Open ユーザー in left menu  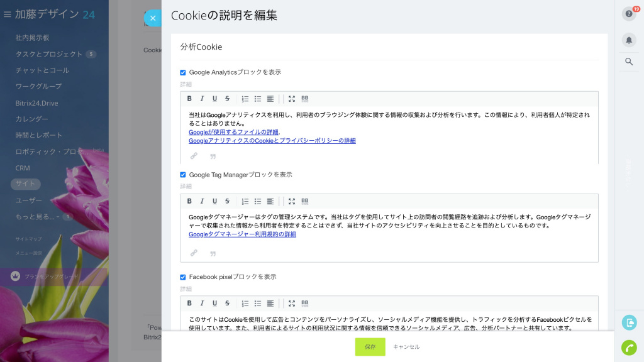coord(29,200)
